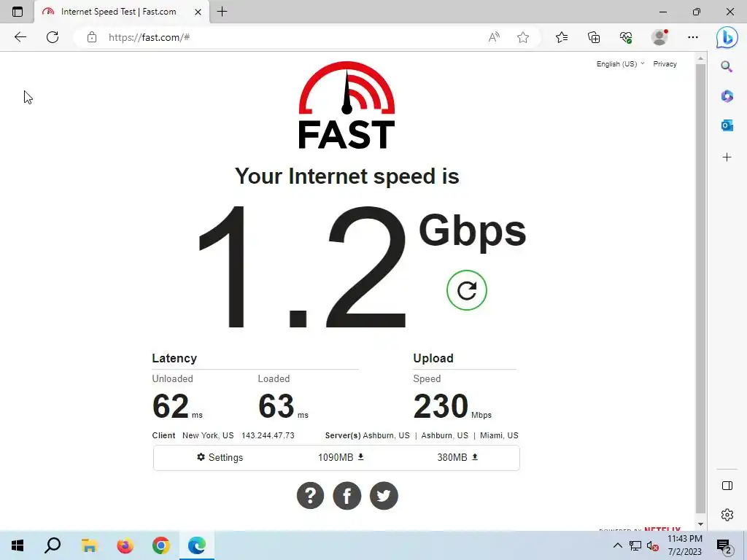Image resolution: width=747 pixels, height=560 pixels.
Task: Toggle the Edge sidebar visibility button
Action: (727, 486)
